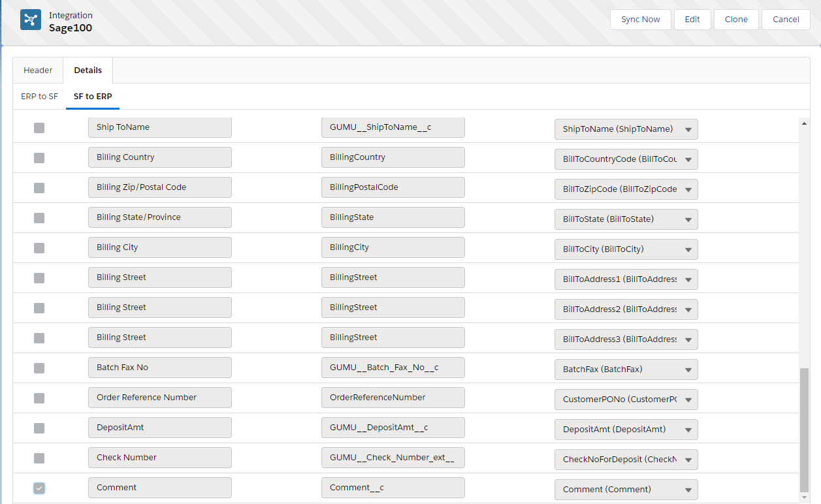
Task: Check the Billing State/Province row checkbox
Action: click(39, 218)
